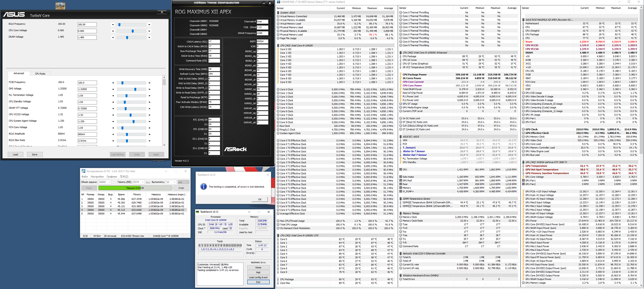Decrease DMI Voltage using its left arrow
Screen dimensions: 644x289
point(113,89)
